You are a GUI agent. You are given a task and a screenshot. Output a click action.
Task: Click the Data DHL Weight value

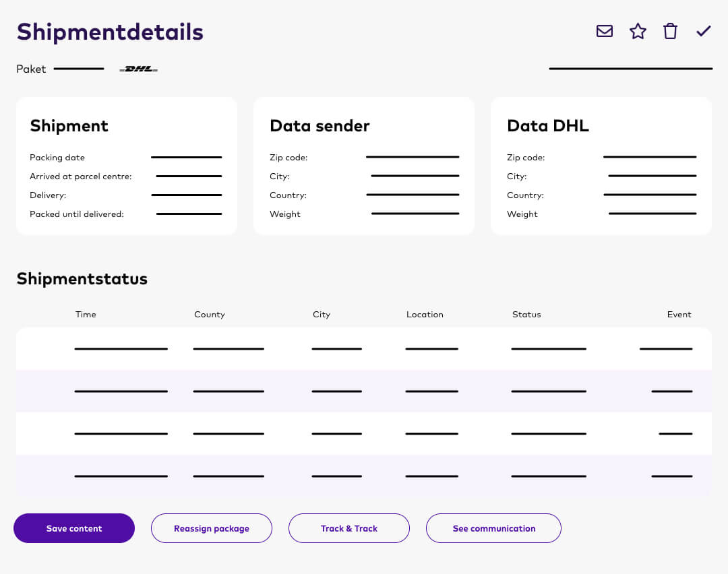point(653,214)
